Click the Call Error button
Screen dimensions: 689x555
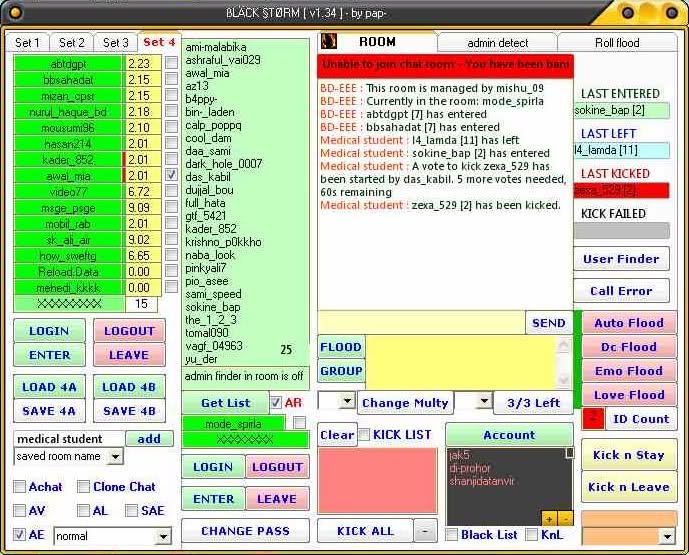[621, 291]
